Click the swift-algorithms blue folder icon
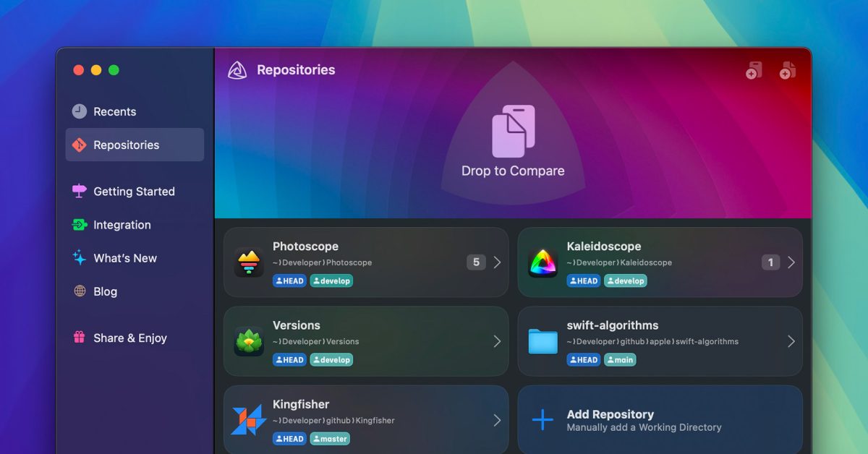The width and height of the screenshot is (868, 454). (x=542, y=341)
